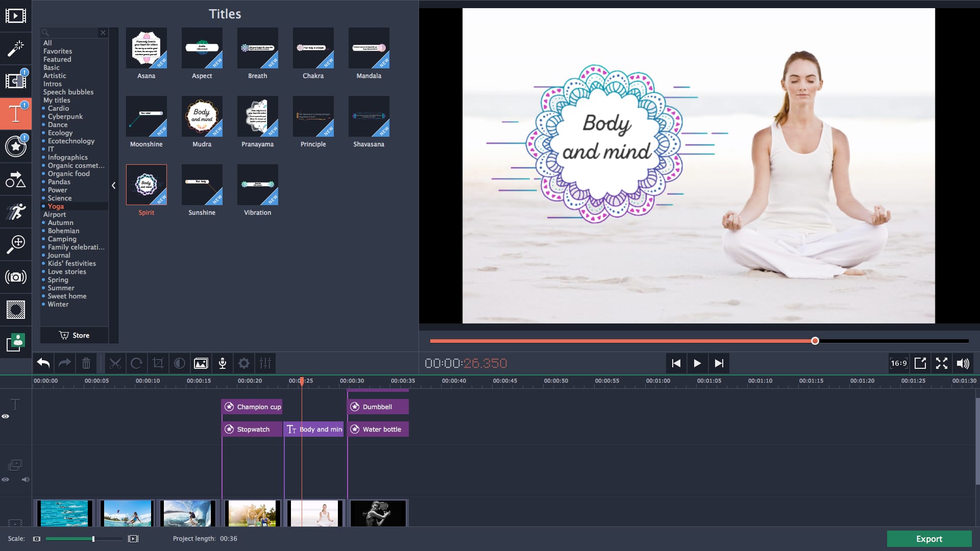Open Color Adjustments with the contrast icon
The height and width of the screenshot is (551, 980).
[179, 363]
